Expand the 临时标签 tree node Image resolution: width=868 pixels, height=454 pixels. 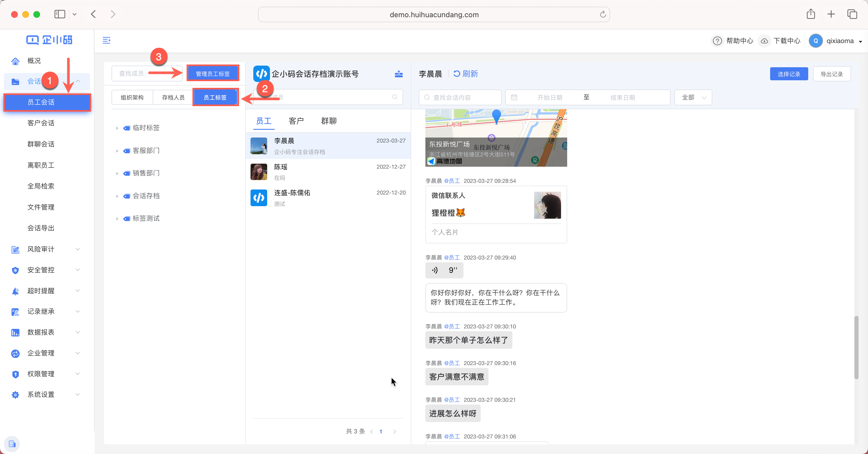[x=117, y=128]
